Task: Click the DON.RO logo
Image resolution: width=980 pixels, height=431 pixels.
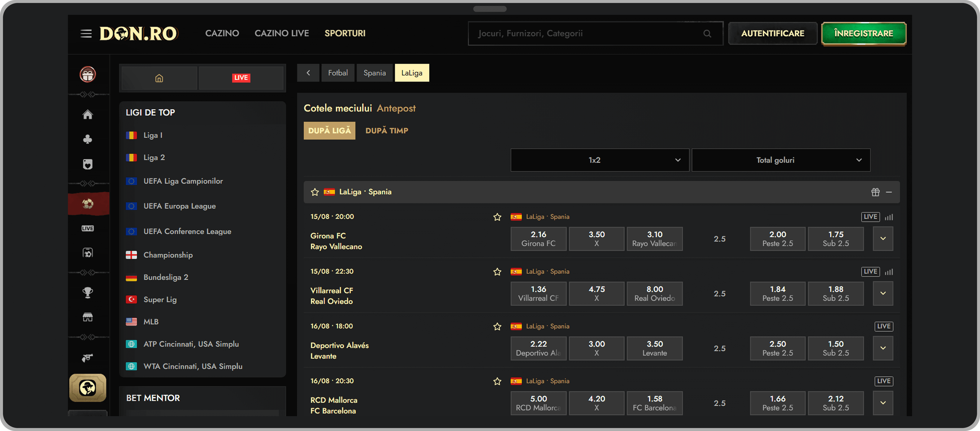Action: [x=138, y=33]
